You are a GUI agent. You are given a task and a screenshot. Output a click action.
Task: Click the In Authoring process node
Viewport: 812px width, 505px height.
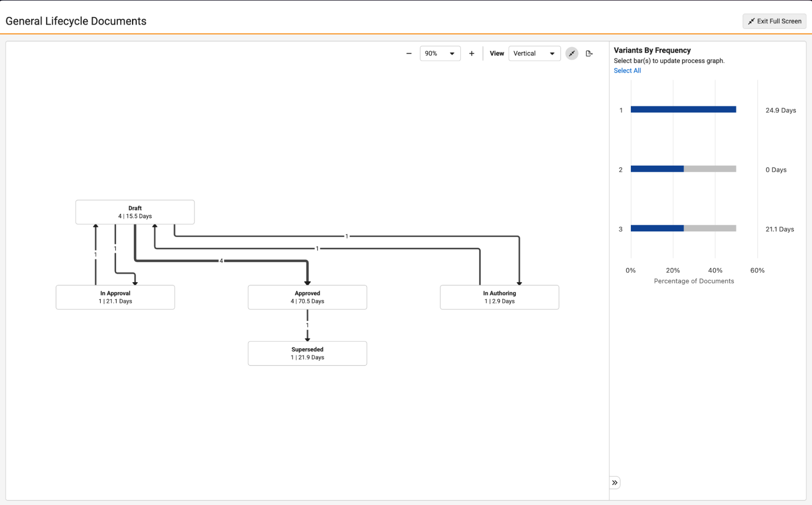pyautogui.click(x=500, y=297)
